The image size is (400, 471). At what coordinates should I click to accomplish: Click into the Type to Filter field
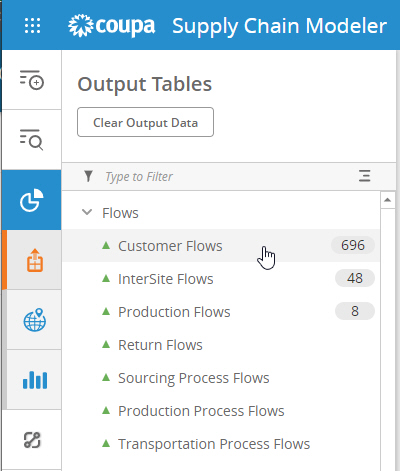227,176
